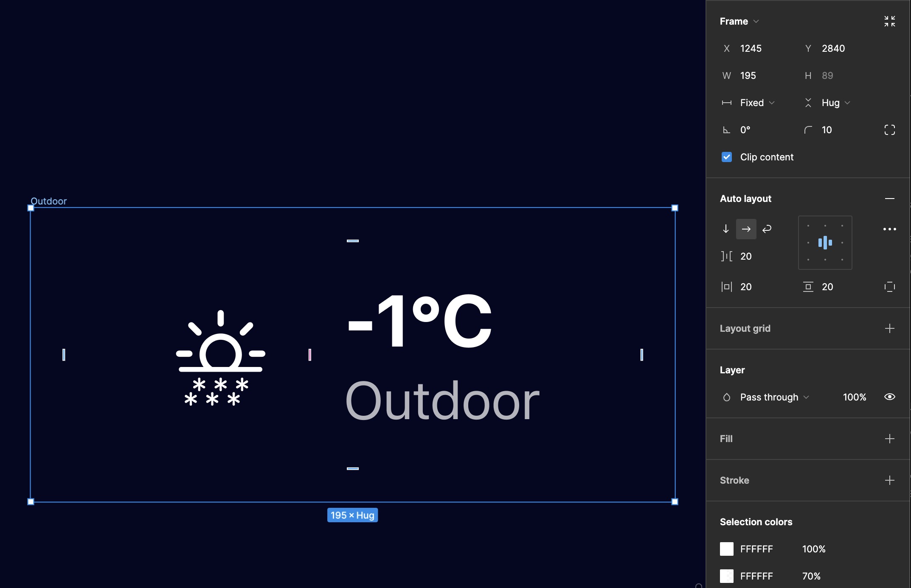Click the rotation angle icon
The image size is (911, 588).
pos(727,130)
